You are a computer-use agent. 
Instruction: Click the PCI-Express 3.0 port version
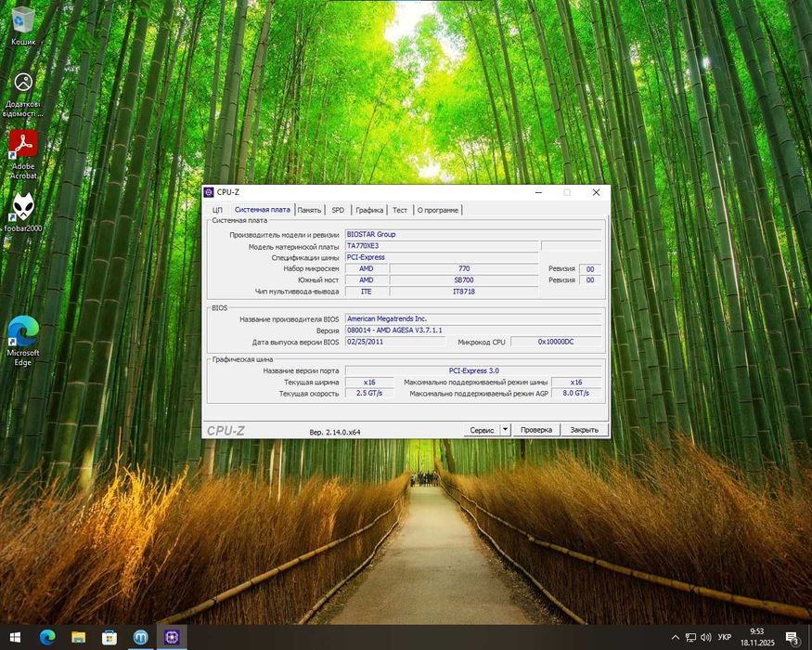click(x=472, y=370)
